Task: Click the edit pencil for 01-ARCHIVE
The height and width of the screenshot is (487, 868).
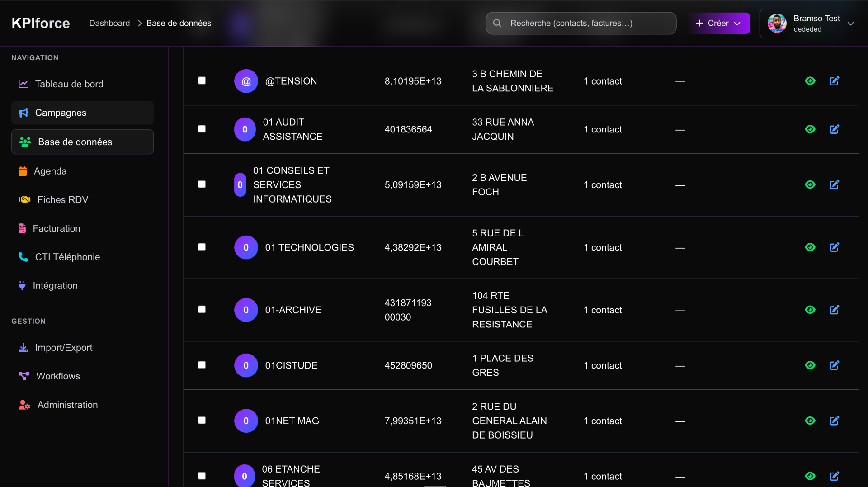Action: tap(835, 310)
